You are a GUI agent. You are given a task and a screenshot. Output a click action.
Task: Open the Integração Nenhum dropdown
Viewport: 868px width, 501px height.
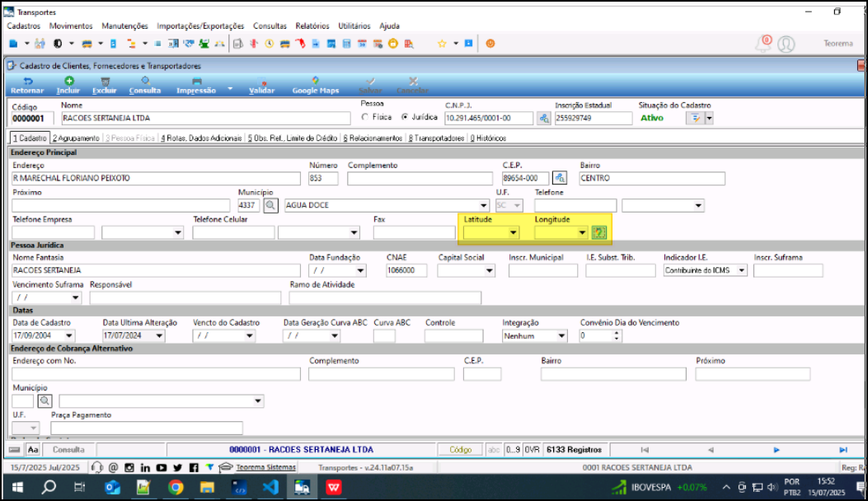561,335
